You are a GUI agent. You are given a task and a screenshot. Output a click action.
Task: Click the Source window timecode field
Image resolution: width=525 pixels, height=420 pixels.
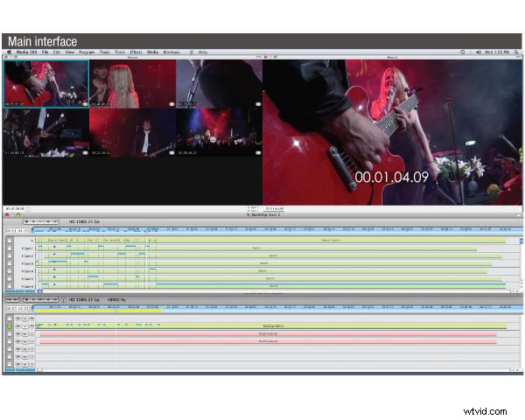(15, 208)
